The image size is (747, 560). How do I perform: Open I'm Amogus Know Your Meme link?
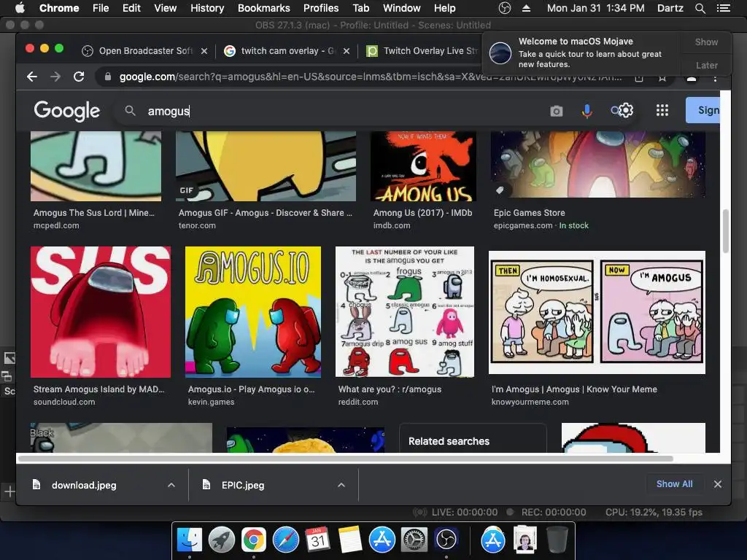coord(574,389)
